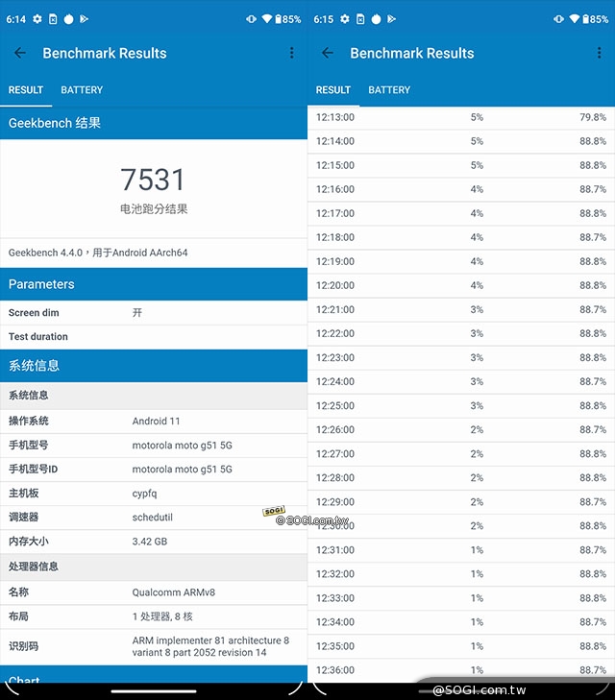Select RESULT tab on 6:15 screen
The height and width of the screenshot is (700, 615).
pos(333,90)
